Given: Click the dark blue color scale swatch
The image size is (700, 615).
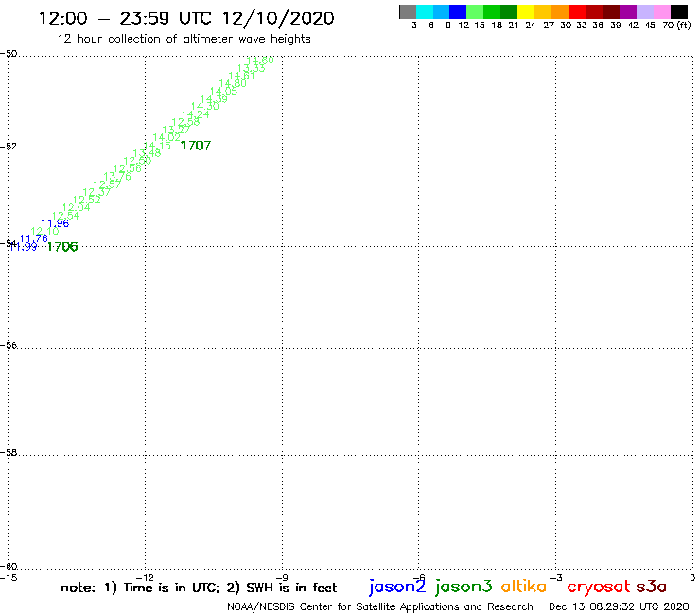Looking at the screenshot, I should click(x=459, y=11).
